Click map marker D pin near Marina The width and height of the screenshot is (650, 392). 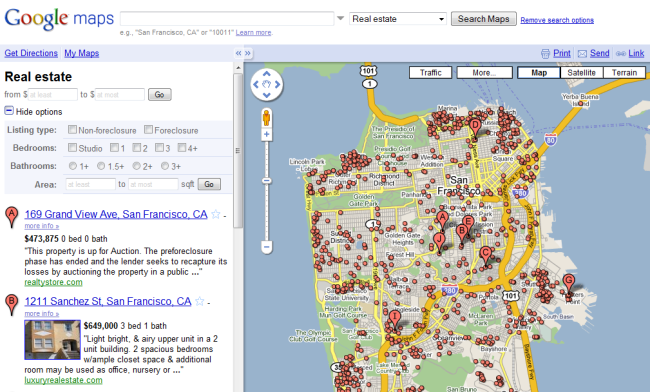(475, 128)
